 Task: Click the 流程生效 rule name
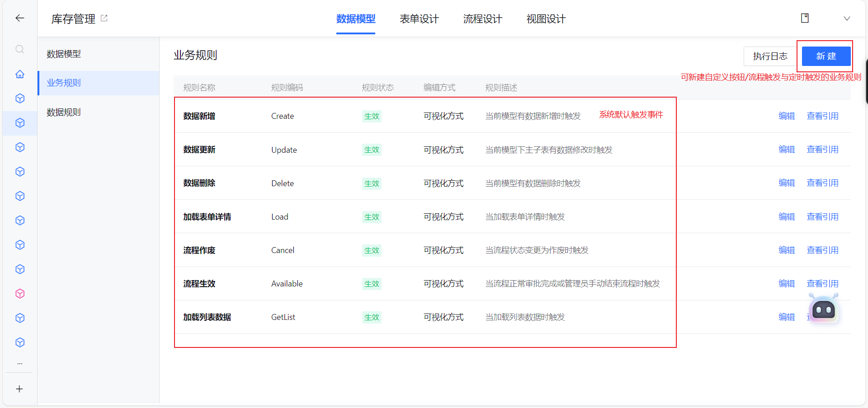point(199,284)
